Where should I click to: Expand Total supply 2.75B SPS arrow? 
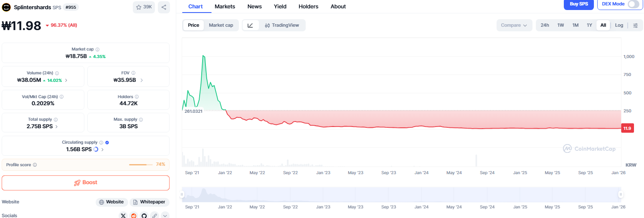point(57,126)
